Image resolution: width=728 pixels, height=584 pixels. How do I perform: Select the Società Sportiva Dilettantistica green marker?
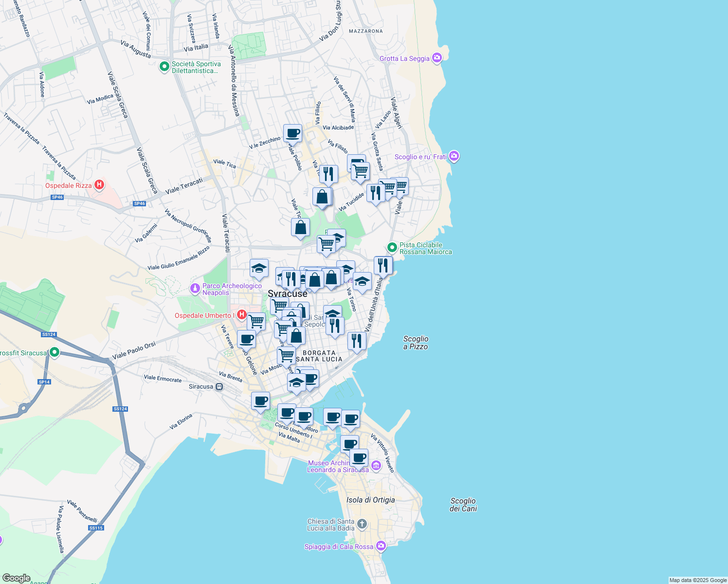tap(164, 66)
